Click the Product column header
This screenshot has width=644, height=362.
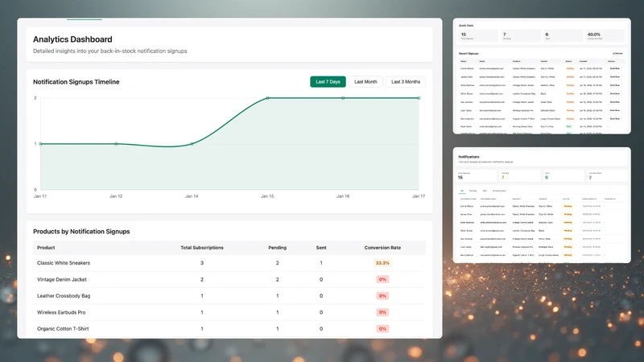[46, 248]
